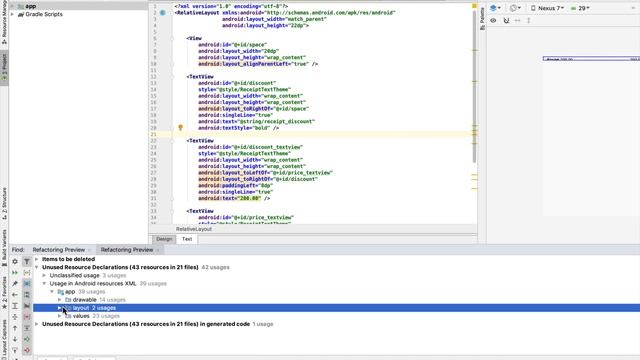Expand Unused Resource Declarations in generated code
Image resolution: width=640 pixels, height=360 pixels.
pos(36,324)
